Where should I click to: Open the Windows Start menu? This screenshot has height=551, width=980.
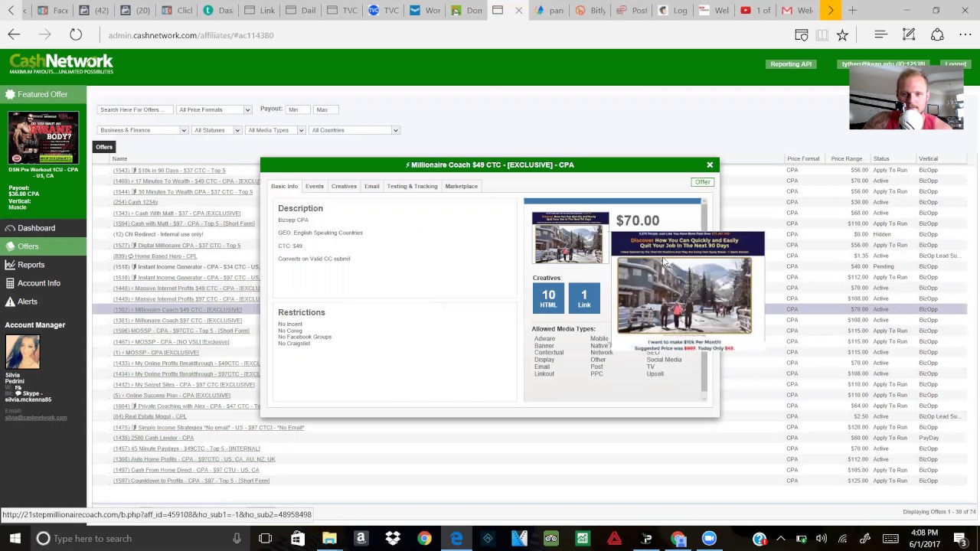[x=15, y=539]
